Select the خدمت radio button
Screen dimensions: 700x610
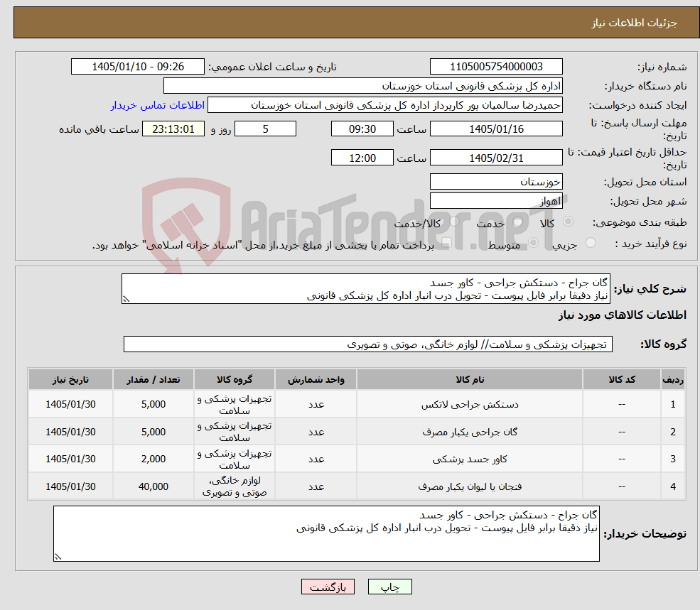click(x=518, y=222)
